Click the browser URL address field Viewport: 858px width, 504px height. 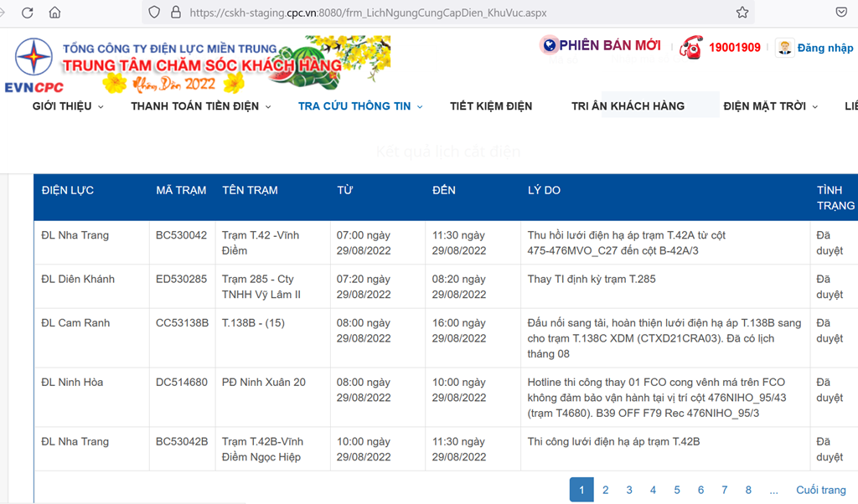click(452, 13)
